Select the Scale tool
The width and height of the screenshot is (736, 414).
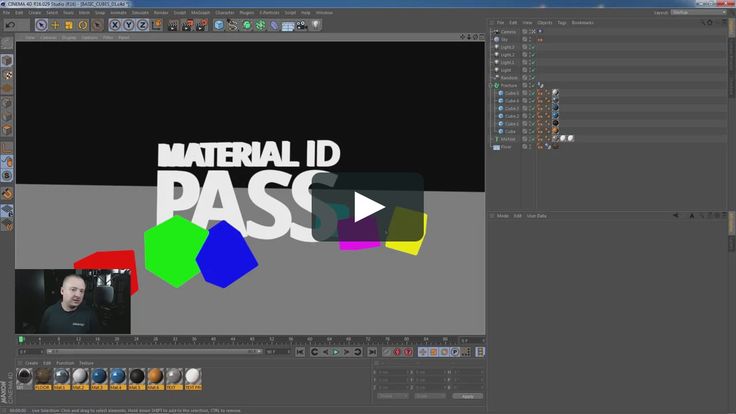[69, 25]
